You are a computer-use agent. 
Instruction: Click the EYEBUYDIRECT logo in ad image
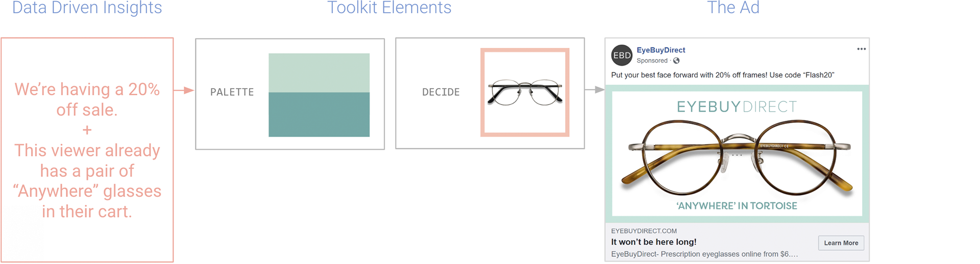click(737, 107)
